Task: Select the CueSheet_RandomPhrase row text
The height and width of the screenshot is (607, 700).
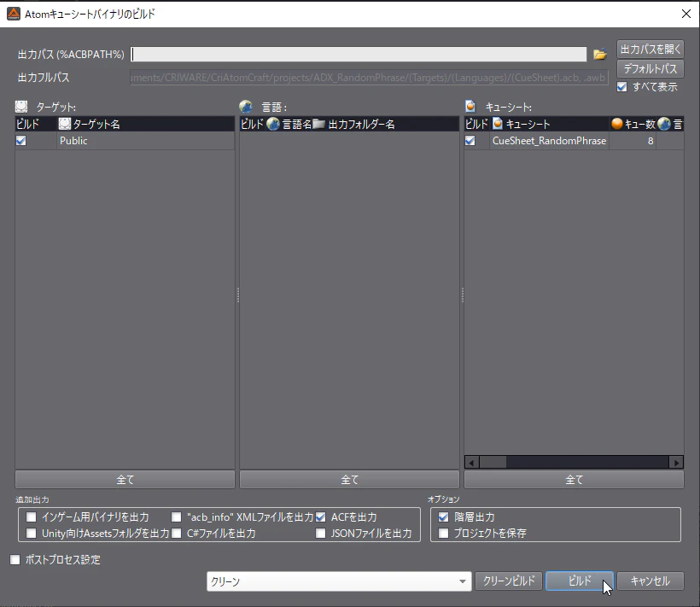Action: point(549,141)
